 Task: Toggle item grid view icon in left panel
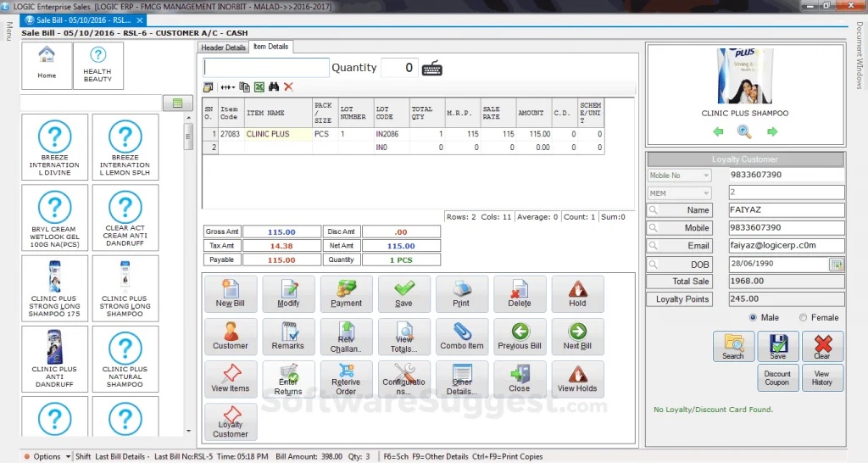[x=178, y=103]
